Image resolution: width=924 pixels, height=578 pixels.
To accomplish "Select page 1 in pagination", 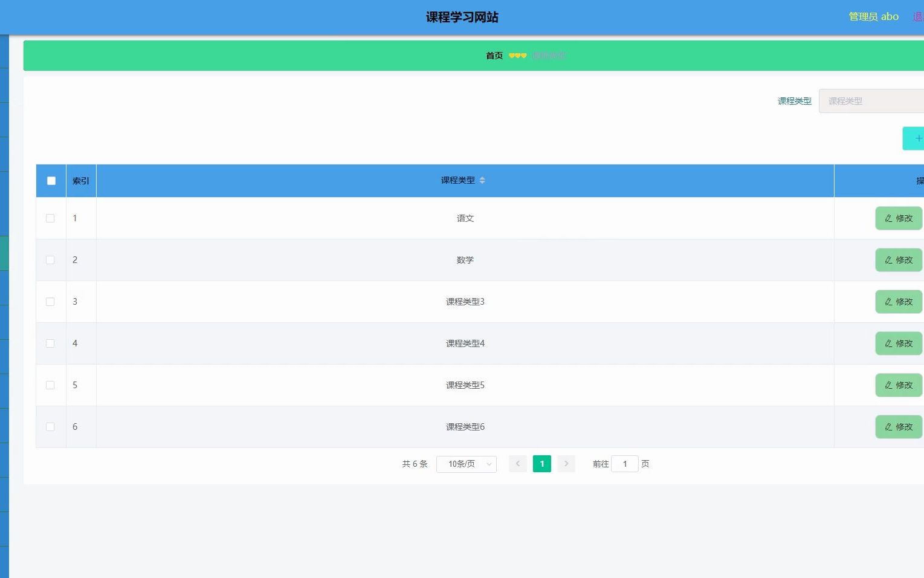I will [542, 464].
